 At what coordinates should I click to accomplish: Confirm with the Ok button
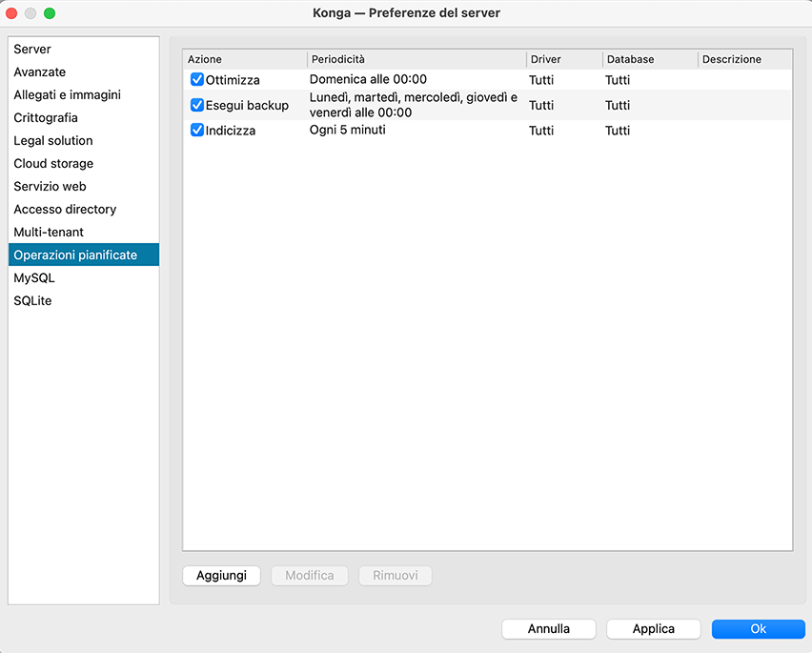click(758, 629)
